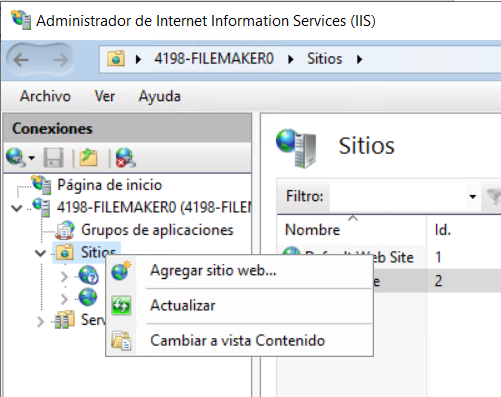Screen dimensions: 501x397
Task: Click the Grupos de aplicaciones icon
Action: [65, 230]
